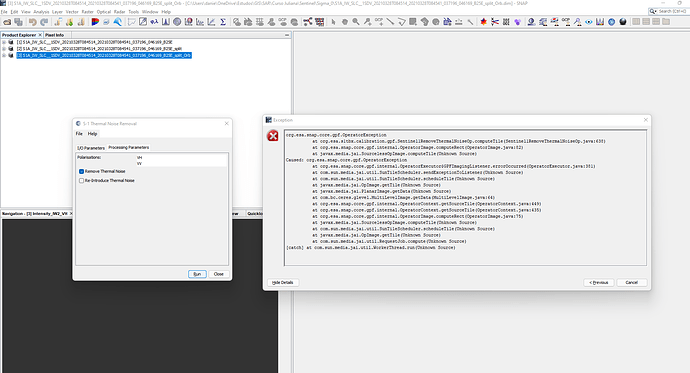The image size is (690, 373).
Task: Select the Draw Line tool
Action: coord(390,22)
